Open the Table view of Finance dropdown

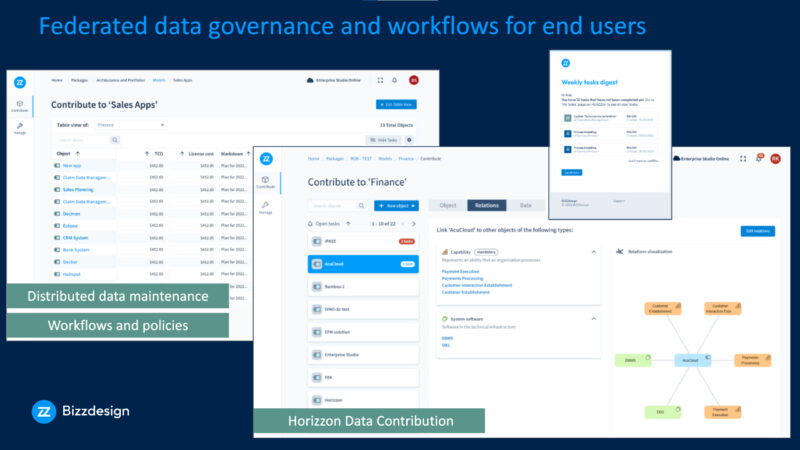[131, 125]
